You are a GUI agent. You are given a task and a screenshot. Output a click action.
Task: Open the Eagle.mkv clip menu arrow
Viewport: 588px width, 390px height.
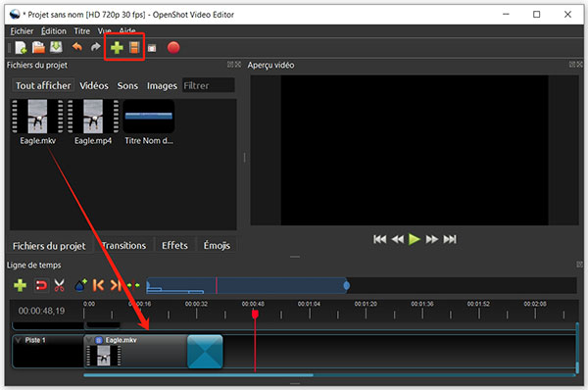click(x=89, y=340)
